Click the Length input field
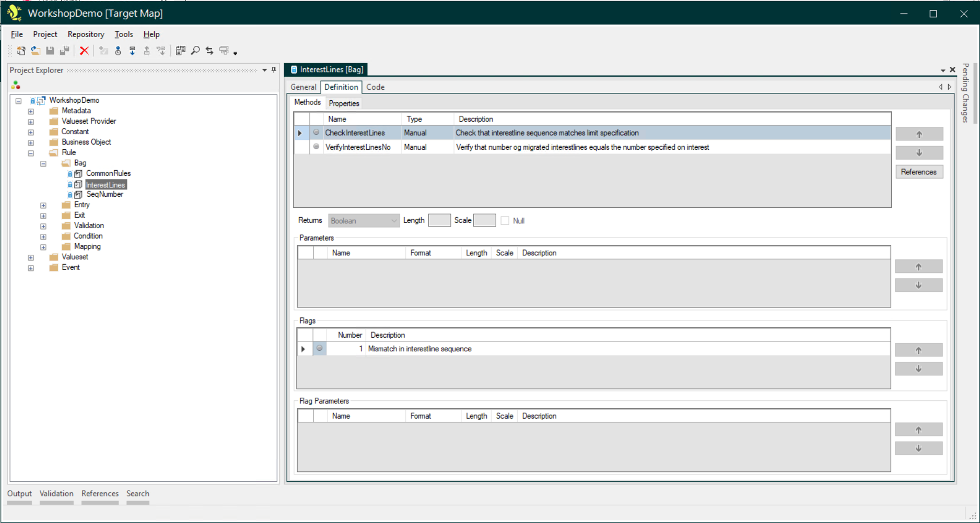This screenshot has width=980, height=523. click(439, 221)
